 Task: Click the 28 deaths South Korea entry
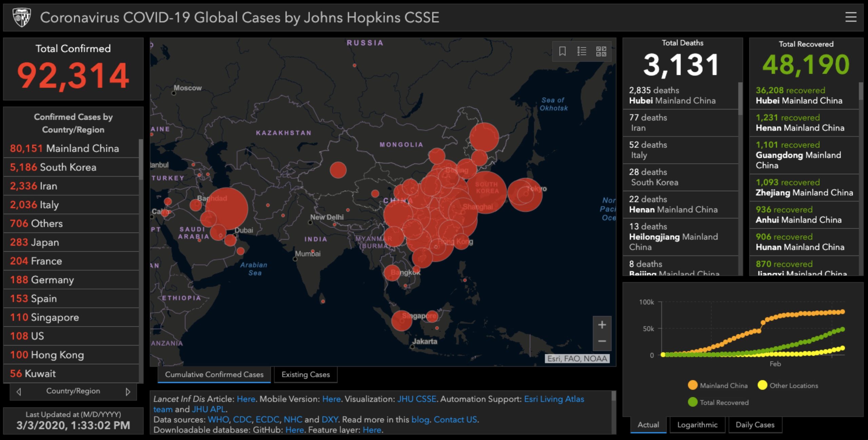point(680,177)
